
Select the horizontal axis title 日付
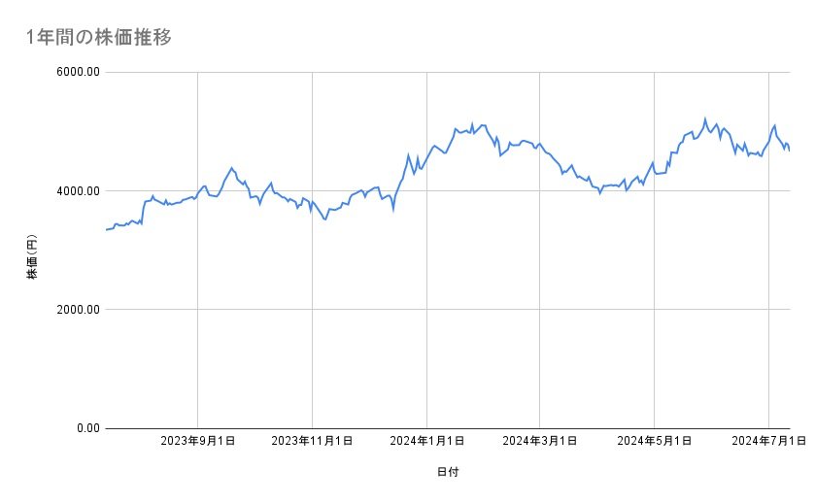[448, 472]
